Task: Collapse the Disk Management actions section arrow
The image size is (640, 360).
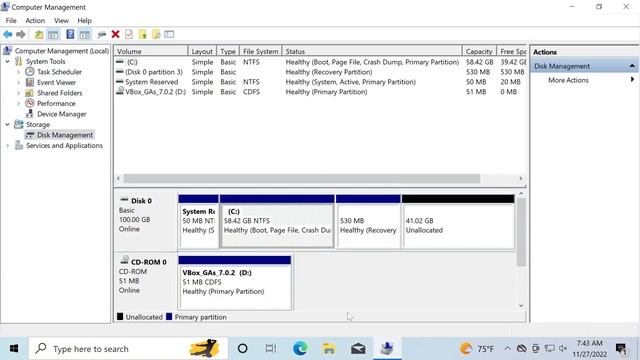Action: (632, 66)
